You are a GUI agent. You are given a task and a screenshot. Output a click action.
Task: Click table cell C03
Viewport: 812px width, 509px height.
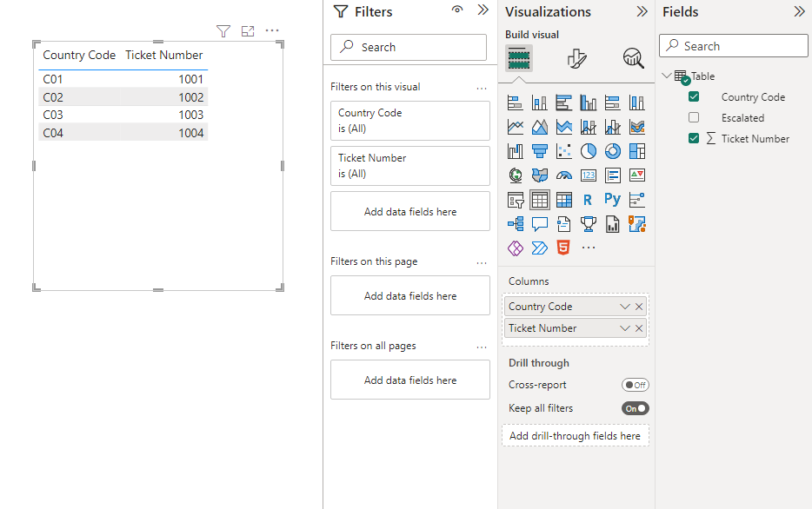[53, 115]
